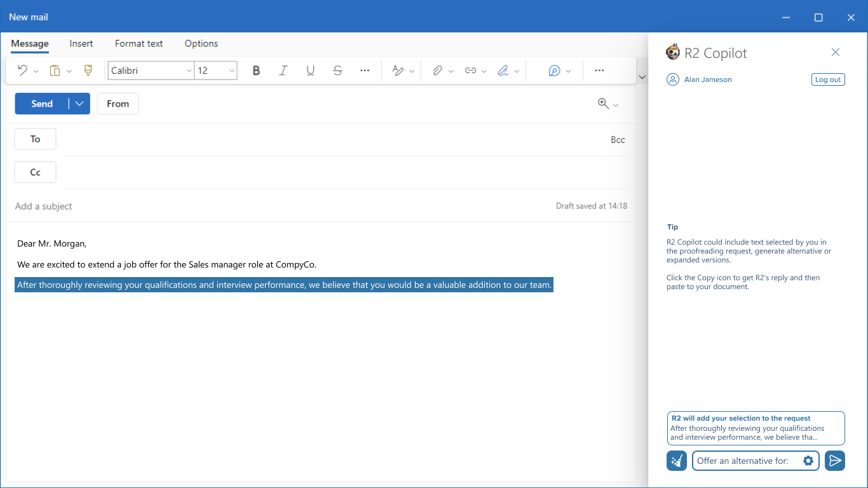
Task: Click the Log out button
Action: pos(828,79)
